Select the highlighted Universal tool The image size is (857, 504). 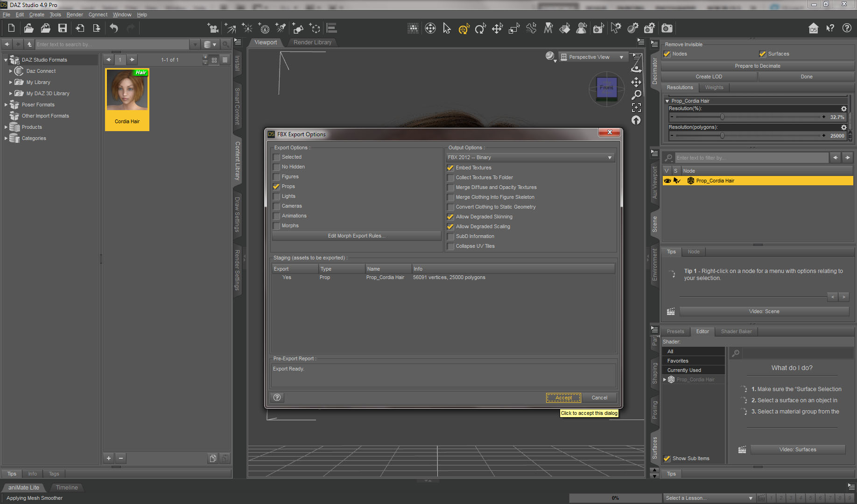pos(464,28)
